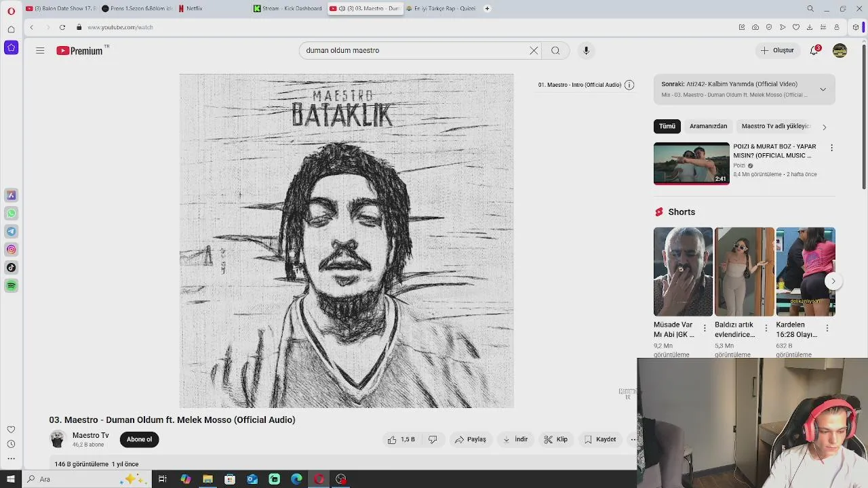Start voice search with microphone icon

click(587, 50)
